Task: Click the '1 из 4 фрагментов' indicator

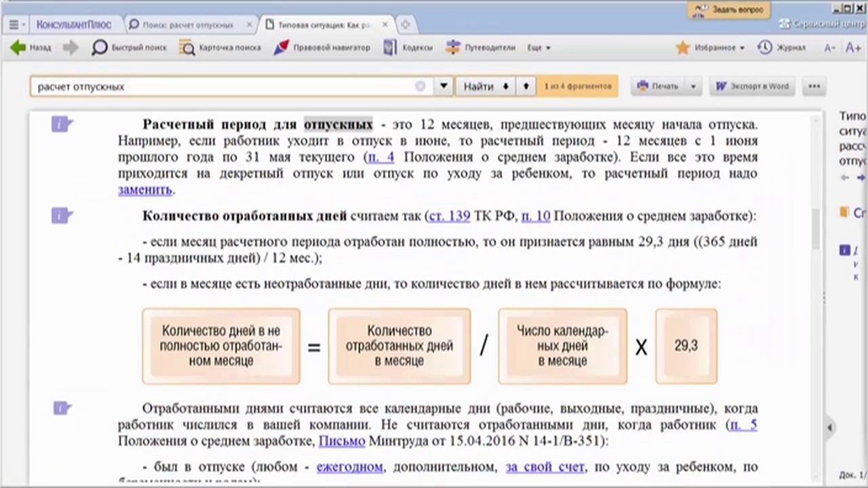Action: point(578,86)
